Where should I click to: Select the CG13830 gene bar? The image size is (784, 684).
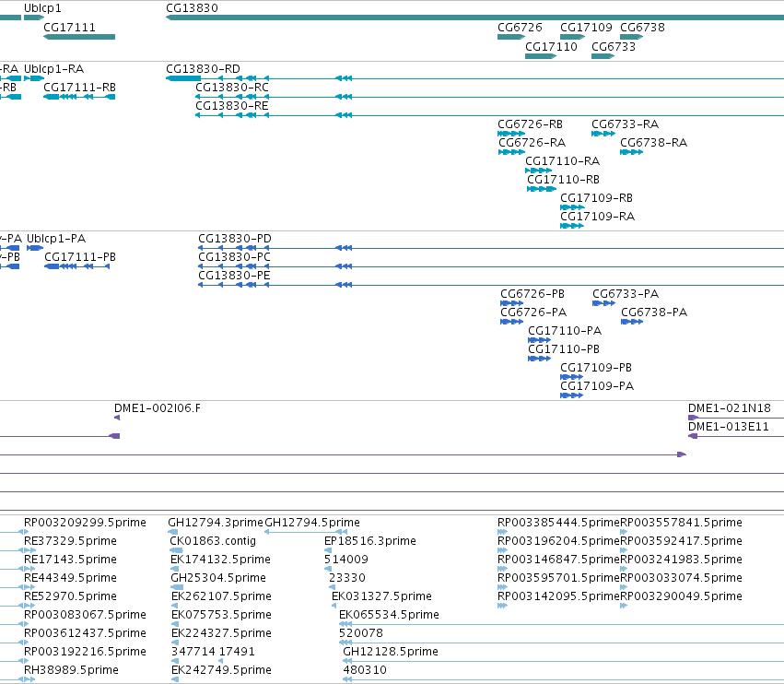click(x=475, y=18)
